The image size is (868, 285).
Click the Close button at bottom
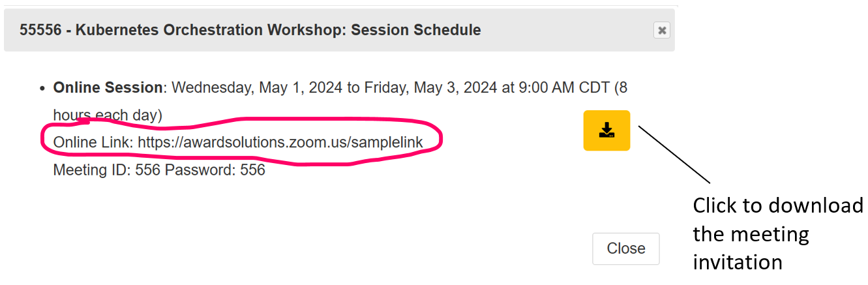626,248
